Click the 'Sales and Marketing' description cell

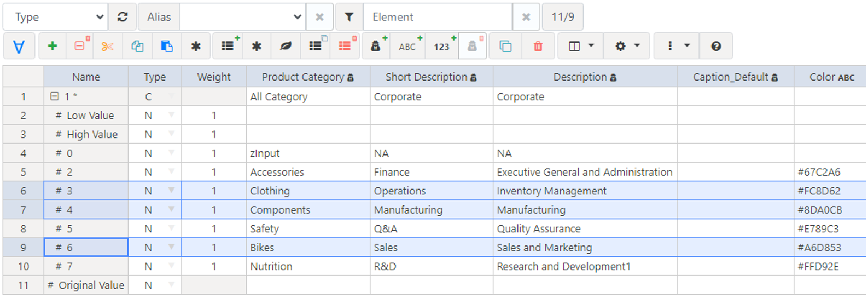585,248
